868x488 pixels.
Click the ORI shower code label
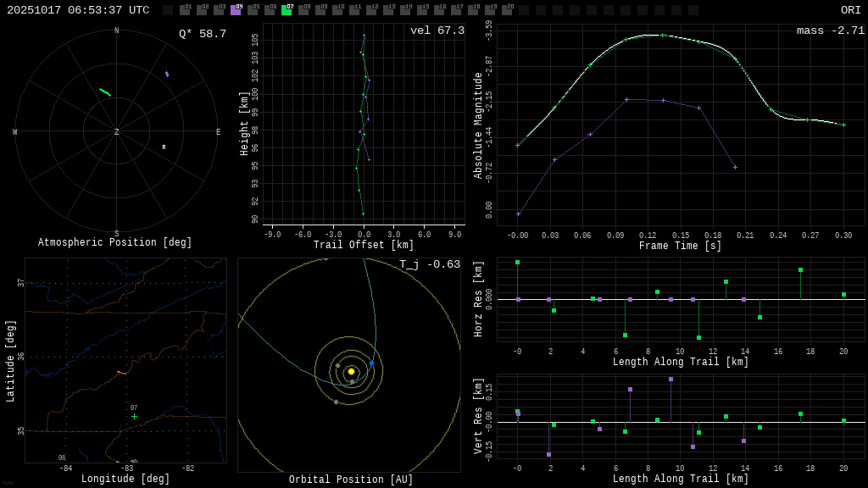pyautogui.click(x=850, y=10)
